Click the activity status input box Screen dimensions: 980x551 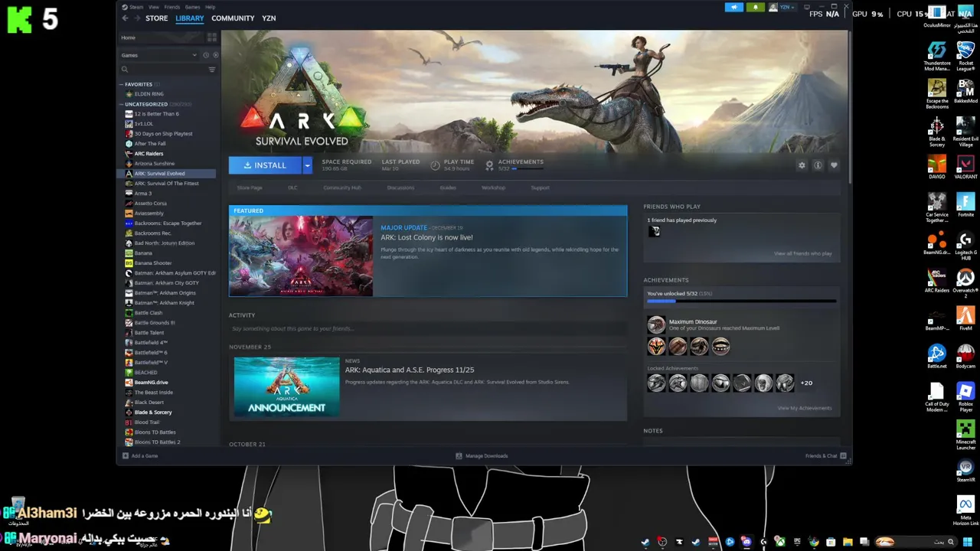[x=428, y=328]
